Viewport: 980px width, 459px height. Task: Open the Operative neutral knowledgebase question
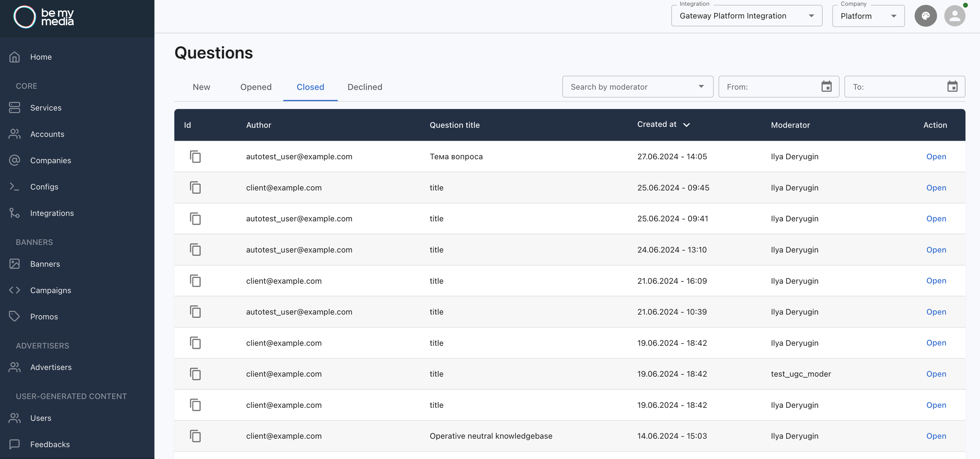click(936, 436)
